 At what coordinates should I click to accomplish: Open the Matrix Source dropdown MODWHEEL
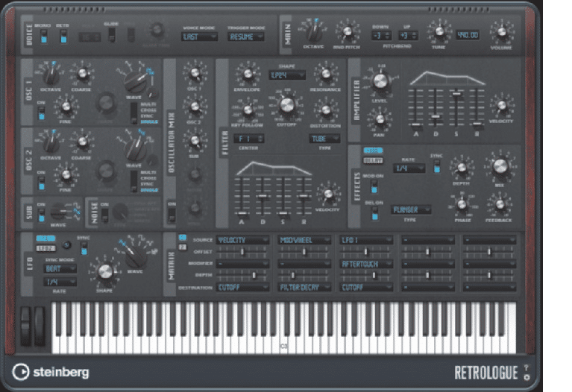(304, 240)
